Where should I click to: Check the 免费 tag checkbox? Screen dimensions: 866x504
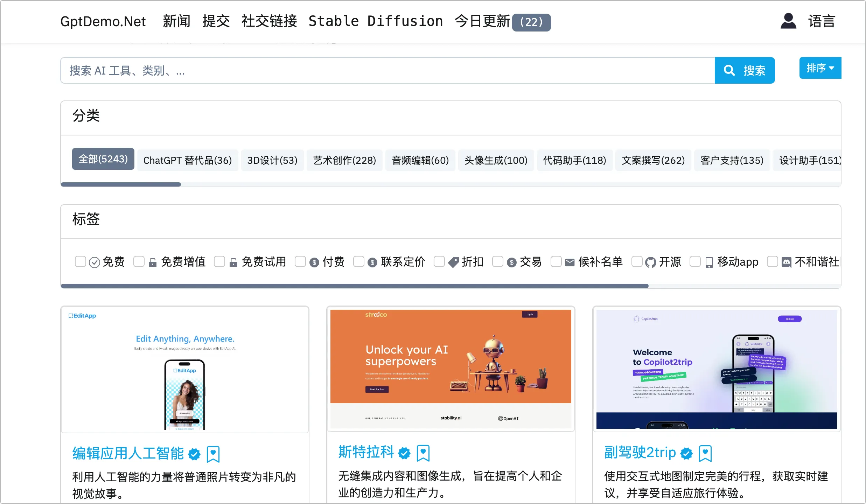click(80, 261)
